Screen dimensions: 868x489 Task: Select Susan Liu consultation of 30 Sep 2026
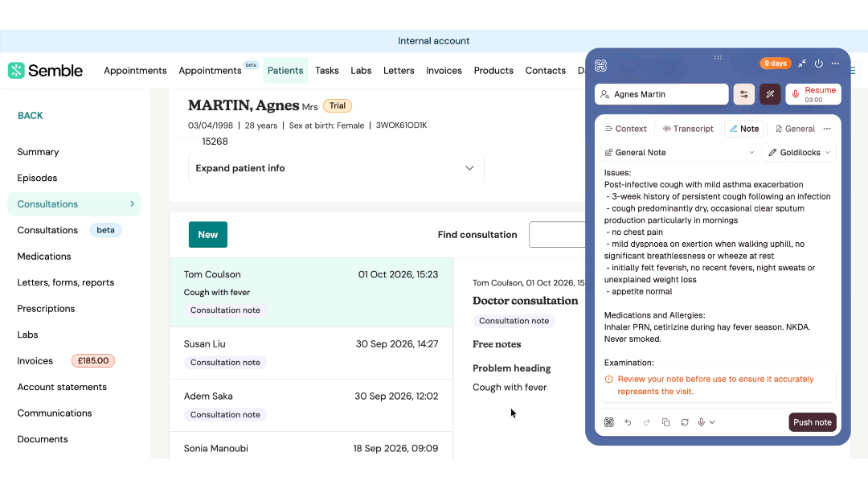point(311,353)
